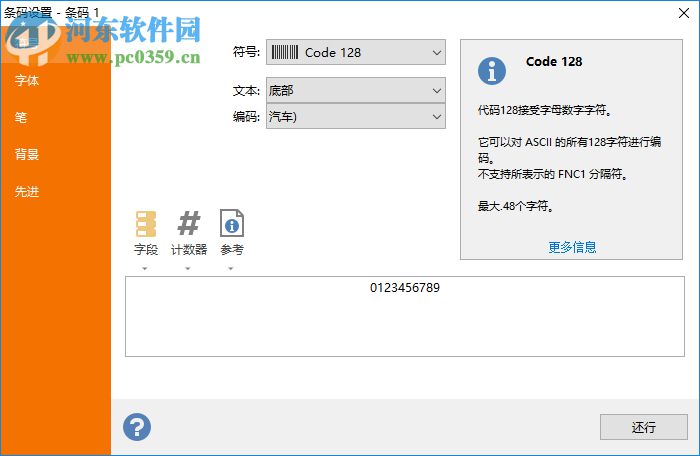Click the 还行 button
The height and width of the screenshot is (456, 700).
click(x=643, y=427)
